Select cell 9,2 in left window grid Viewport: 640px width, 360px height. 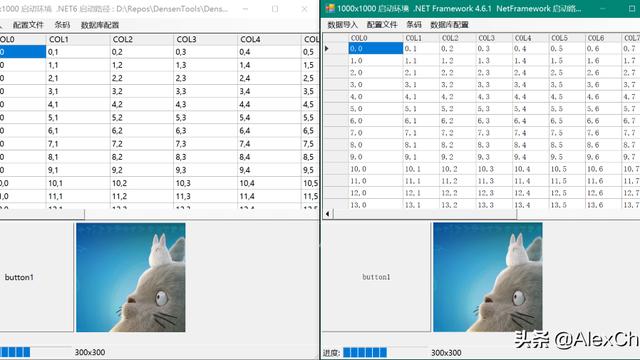click(x=142, y=170)
